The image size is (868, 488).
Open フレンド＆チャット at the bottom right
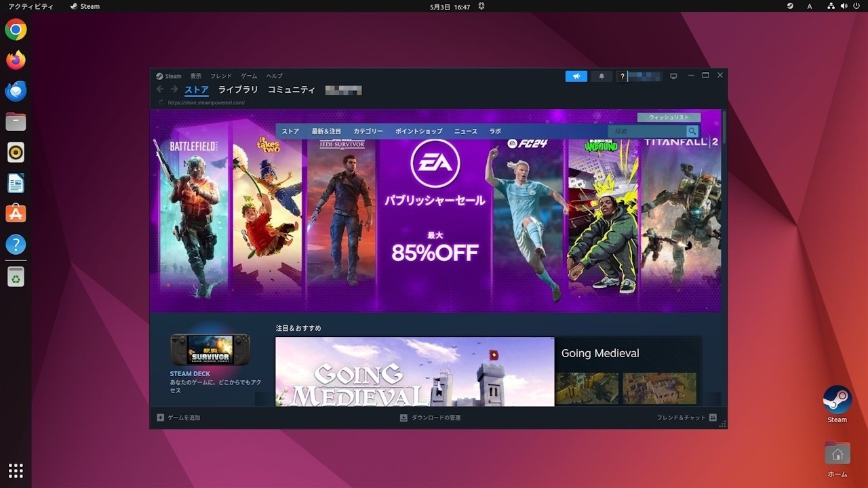(681, 418)
